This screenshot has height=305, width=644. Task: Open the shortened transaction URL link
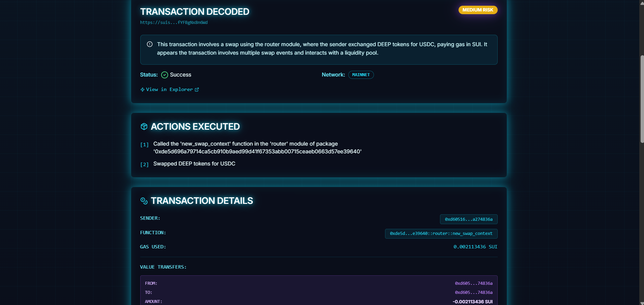coord(174,23)
